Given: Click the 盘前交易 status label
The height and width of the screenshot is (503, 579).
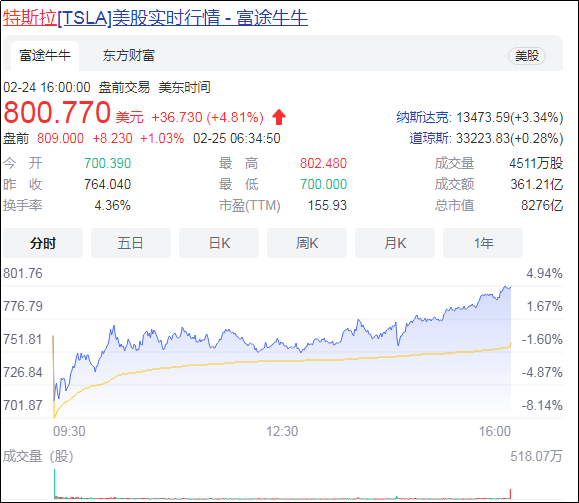Looking at the screenshot, I should click(x=124, y=88).
